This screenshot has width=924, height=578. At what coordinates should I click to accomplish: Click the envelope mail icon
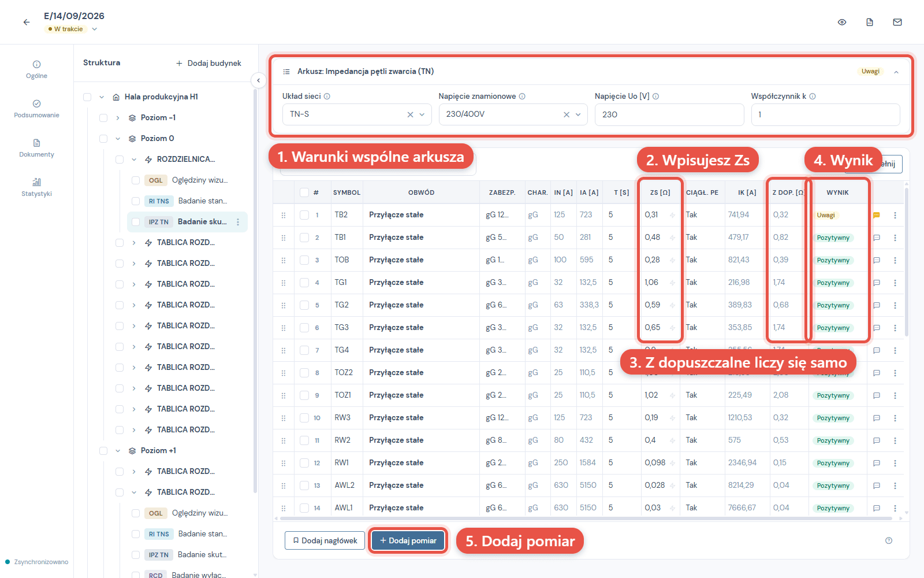(x=897, y=22)
